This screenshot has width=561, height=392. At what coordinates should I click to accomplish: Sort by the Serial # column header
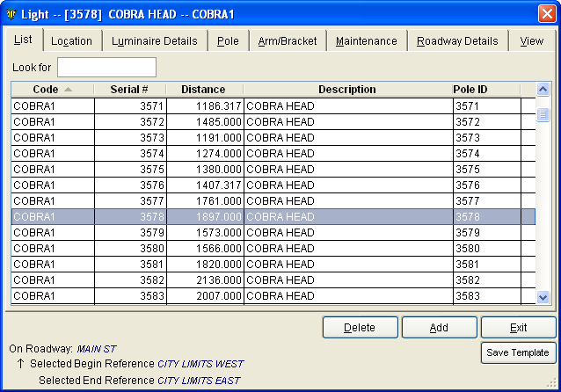129,90
